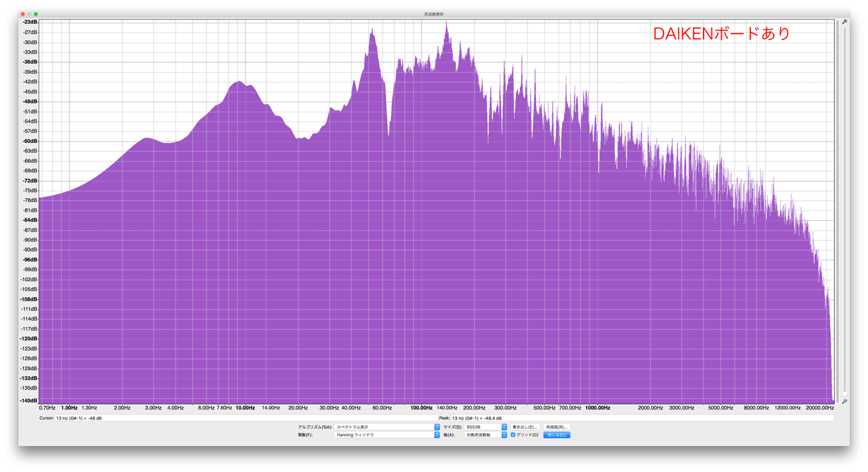Viewport: 868px width, 472px height.
Task: Move the vertical zoom slider knob
Action: tap(844, 394)
